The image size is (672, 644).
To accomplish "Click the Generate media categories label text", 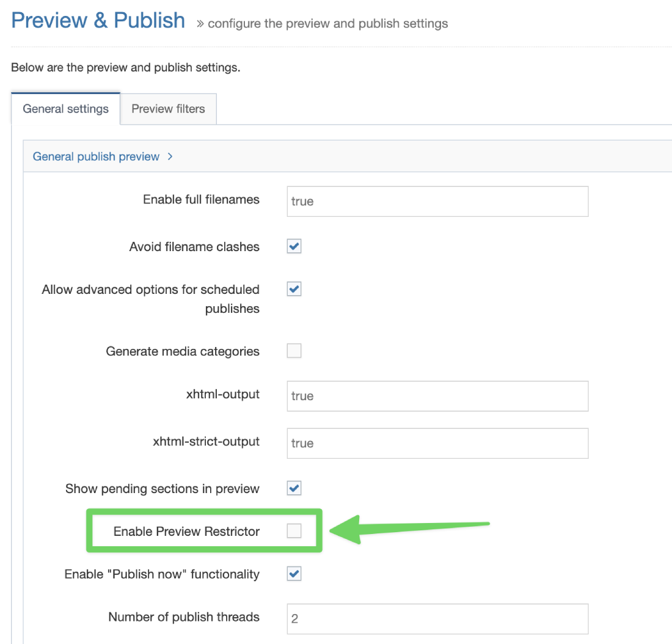I will coord(182,351).
